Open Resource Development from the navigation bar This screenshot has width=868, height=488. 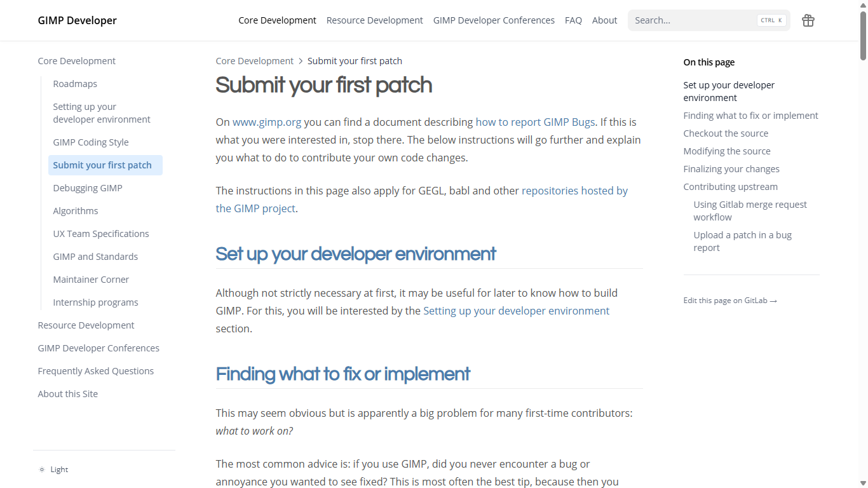[374, 20]
